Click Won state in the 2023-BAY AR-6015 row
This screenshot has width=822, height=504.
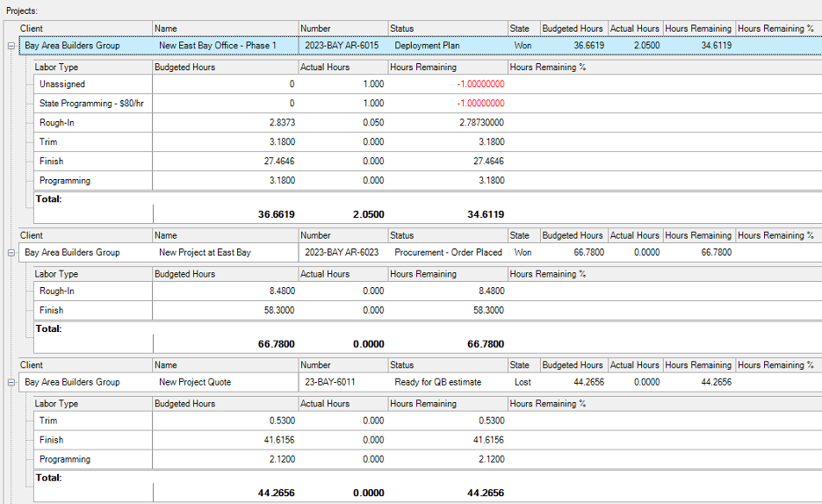point(523,46)
